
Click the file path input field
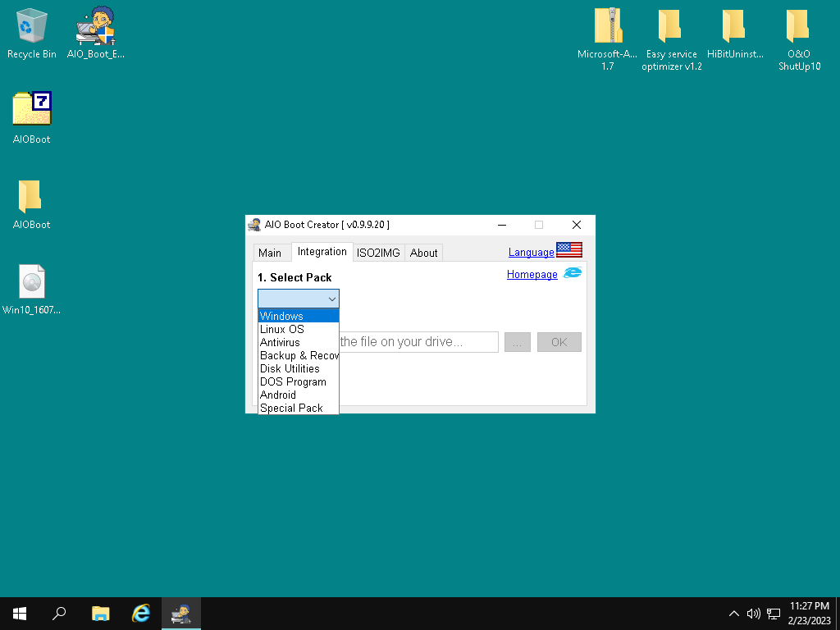[x=418, y=342]
